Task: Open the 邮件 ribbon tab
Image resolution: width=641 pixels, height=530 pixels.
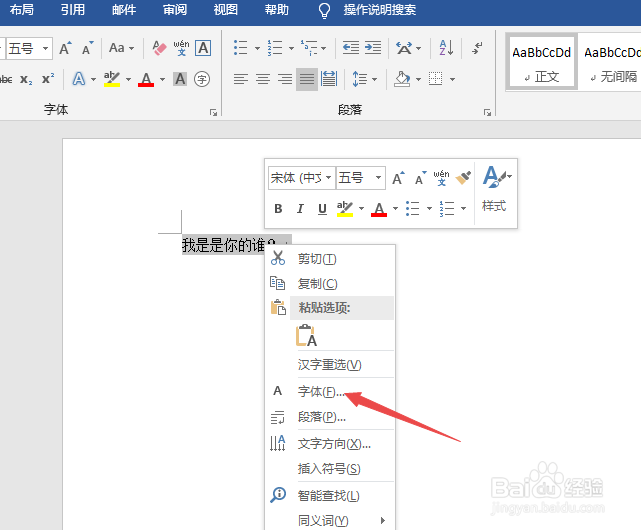Action: [124, 9]
